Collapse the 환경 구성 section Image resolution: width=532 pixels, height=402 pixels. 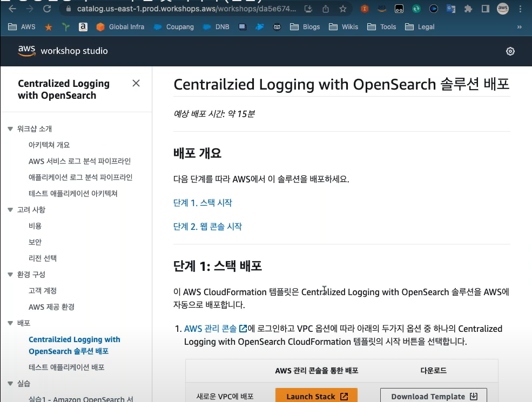tap(10, 275)
